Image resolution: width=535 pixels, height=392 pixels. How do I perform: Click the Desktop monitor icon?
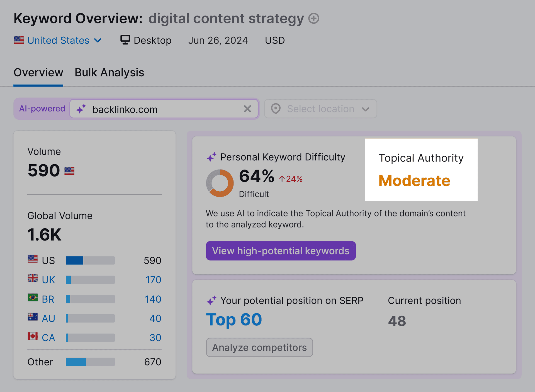click(x=125, y=40)
